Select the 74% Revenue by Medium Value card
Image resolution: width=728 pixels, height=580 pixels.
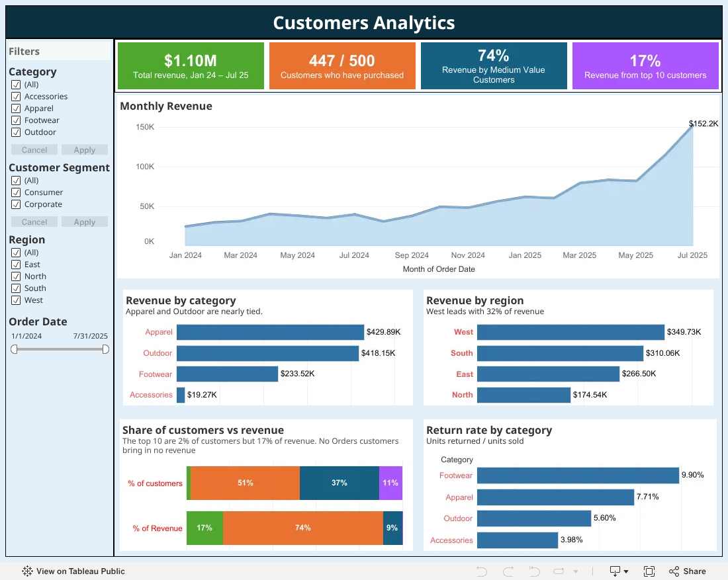point(494,66)
